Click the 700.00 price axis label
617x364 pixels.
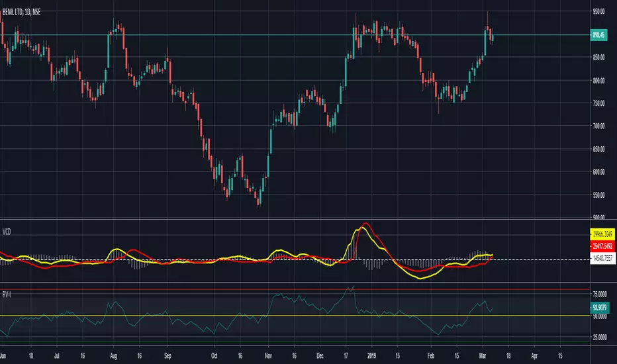(598, 126)
